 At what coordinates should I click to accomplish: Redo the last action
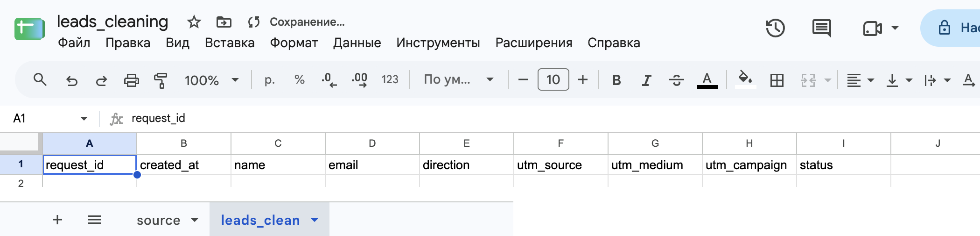click(101, 80)
